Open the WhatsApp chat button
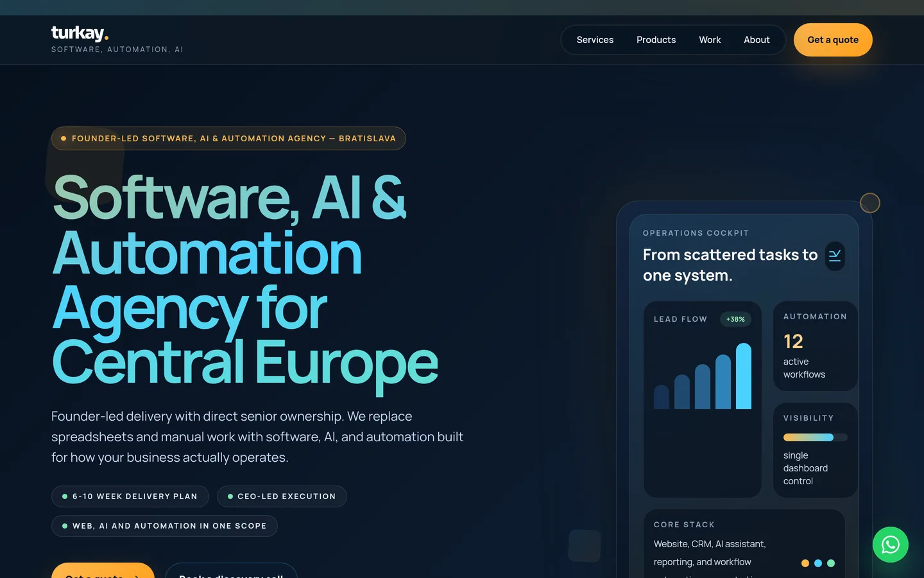The image size is (924, 578). pos(890,545)
